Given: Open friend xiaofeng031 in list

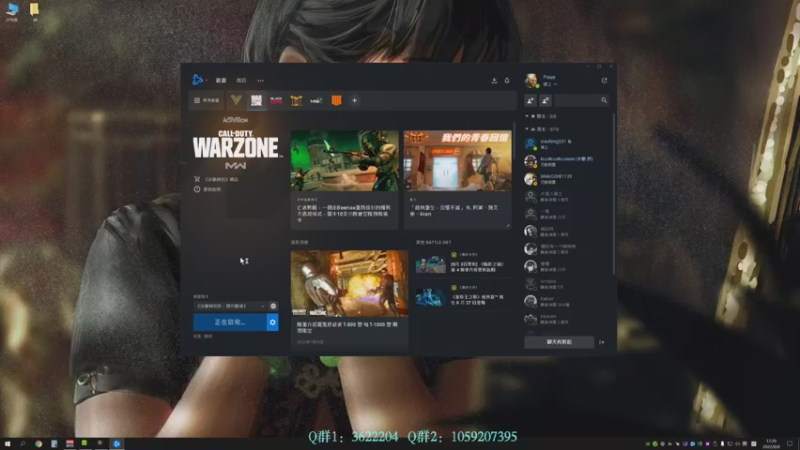Looking at the screenshot, I should pyautogui.click(x=566, y=144).
